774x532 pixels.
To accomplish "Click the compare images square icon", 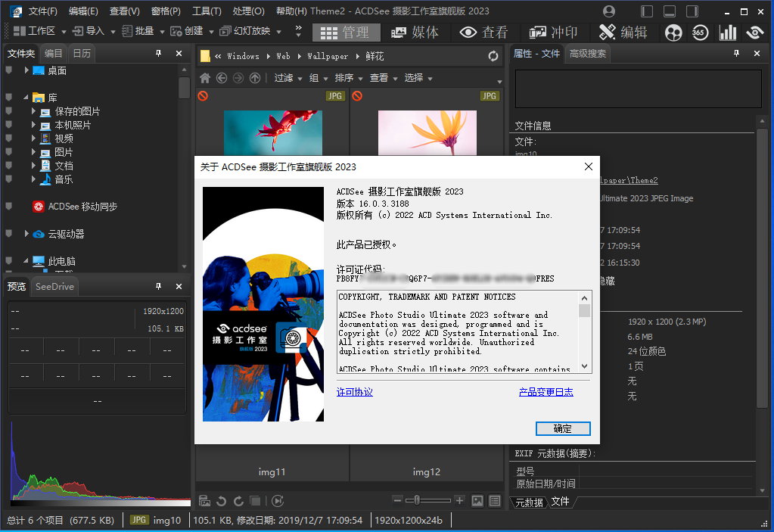I will pyautogui.click(x=255, y=501).
